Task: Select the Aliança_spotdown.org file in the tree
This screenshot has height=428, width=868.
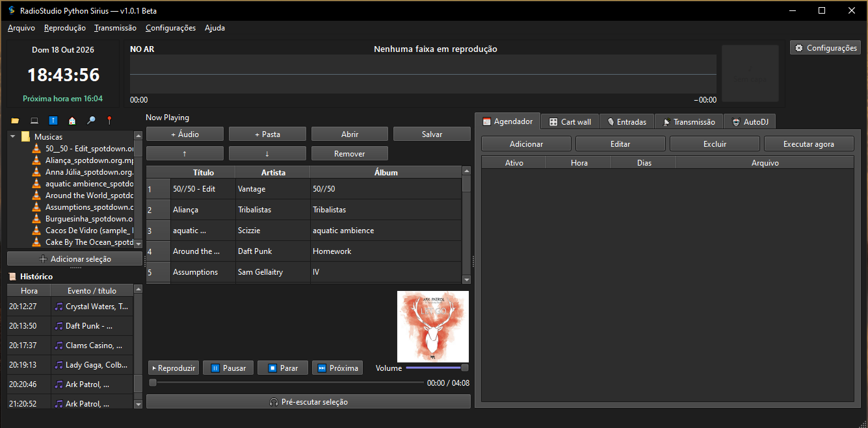Action: click(89, 160)
